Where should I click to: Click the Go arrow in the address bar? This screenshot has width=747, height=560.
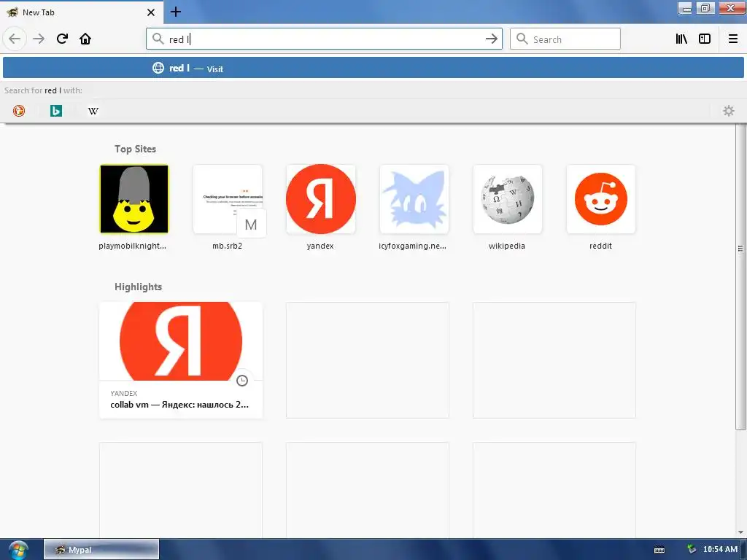pyautogui.click(x=491, y=39)
